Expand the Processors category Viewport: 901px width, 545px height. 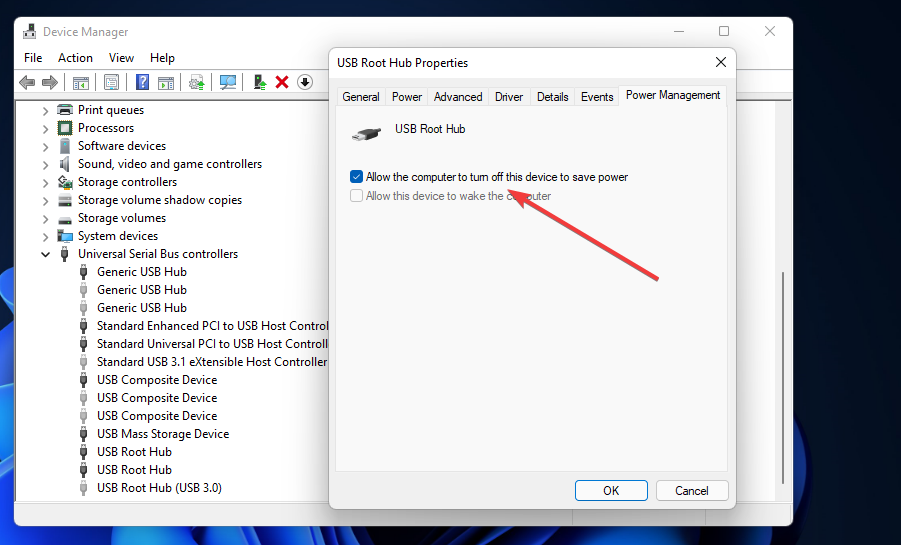[45, 129]
